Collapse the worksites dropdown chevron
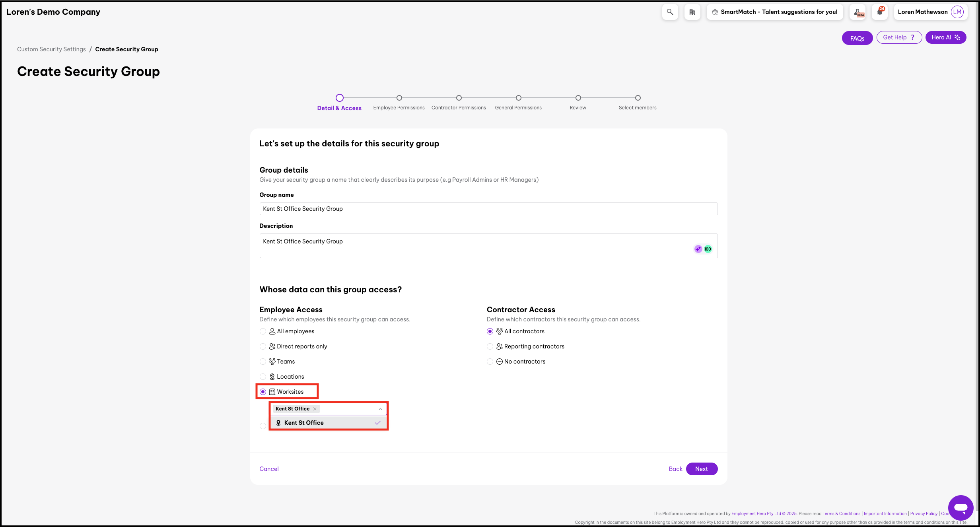The width and height of the screenshot is (980, 527). point(380,409)
